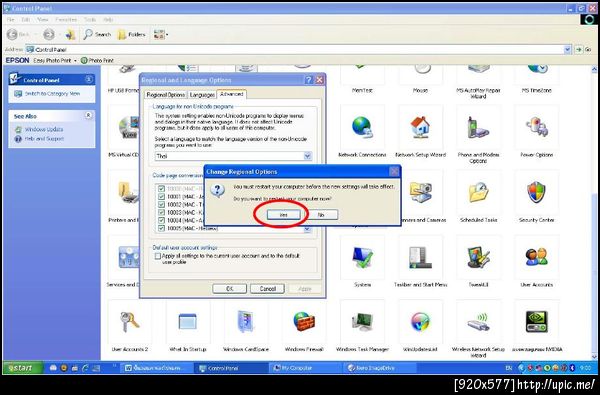Open the Favorites menu
This screenshot has height=395, width=600.
66,19
